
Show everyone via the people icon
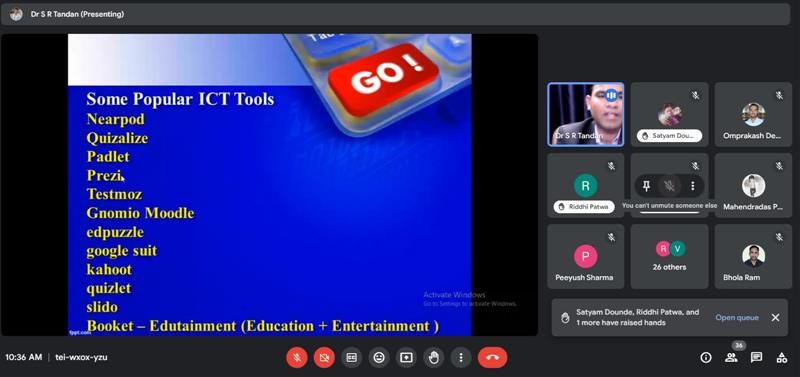731,358
